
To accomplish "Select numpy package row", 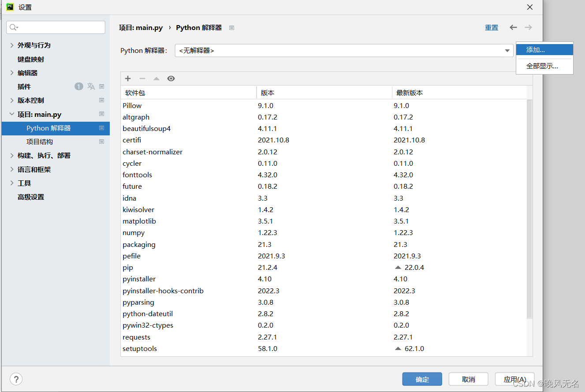I will (324, 232).
